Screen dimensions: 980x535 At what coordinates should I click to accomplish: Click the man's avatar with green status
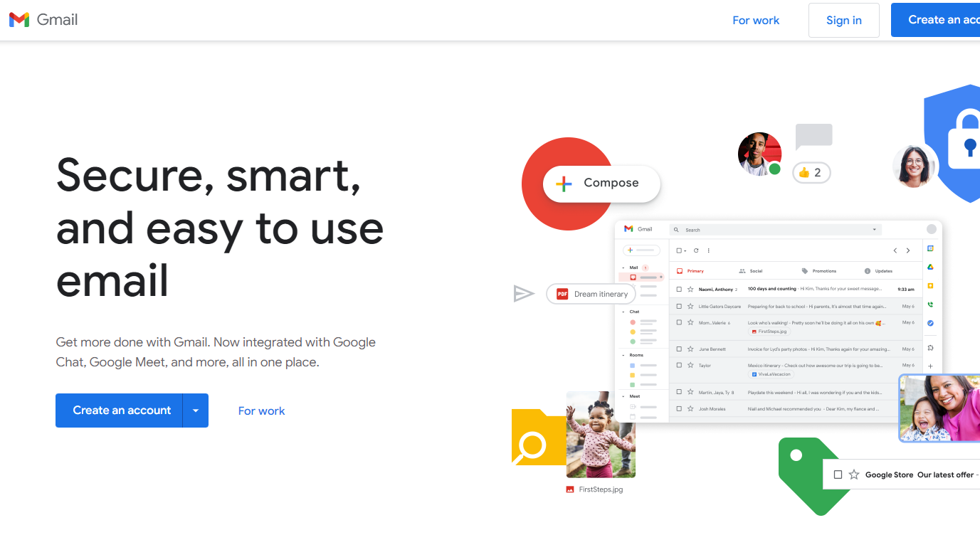coord(759,154)
